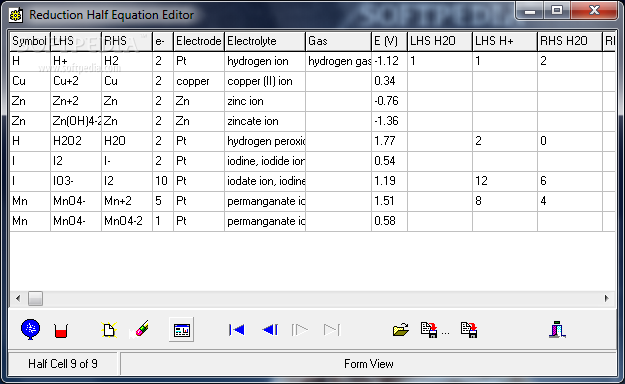Select the IO3- cell
Image resolution: width=625 pixels, height=384 pixels.
pyautogui.click(x=76, y=181)
